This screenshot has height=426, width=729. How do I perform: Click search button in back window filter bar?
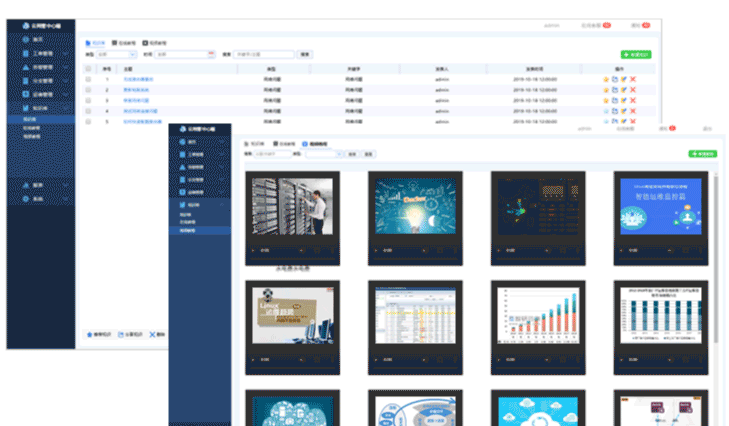305,54
